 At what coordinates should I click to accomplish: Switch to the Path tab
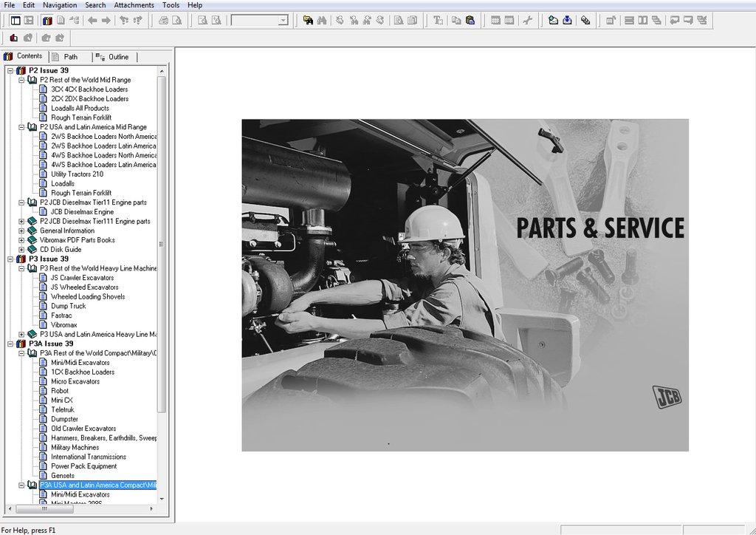point(69,57)
